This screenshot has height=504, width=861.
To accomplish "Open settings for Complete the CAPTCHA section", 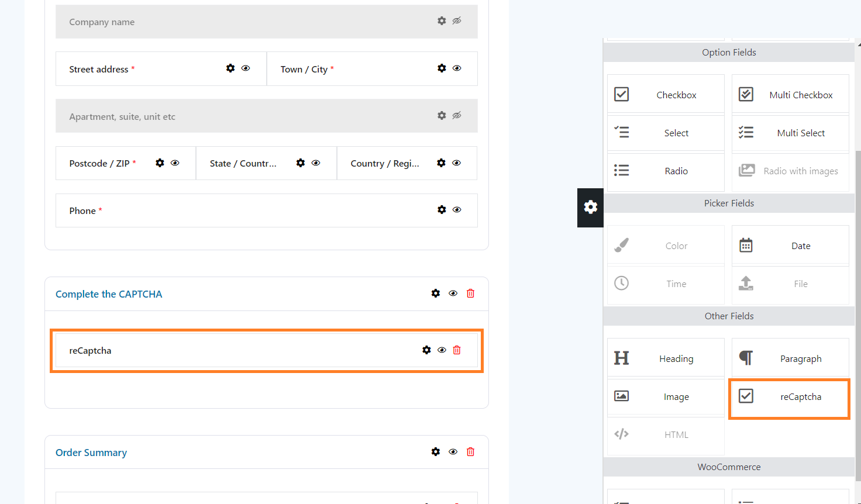I will coord(436,294).
